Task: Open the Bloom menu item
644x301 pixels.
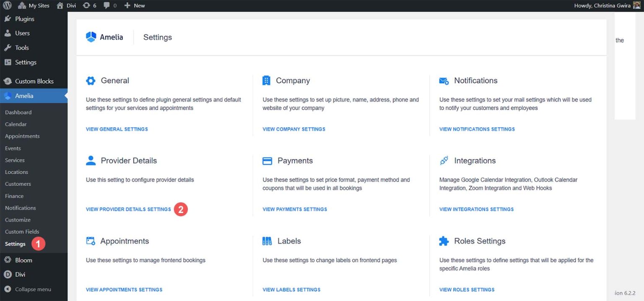Action: [x=24, y=260]
